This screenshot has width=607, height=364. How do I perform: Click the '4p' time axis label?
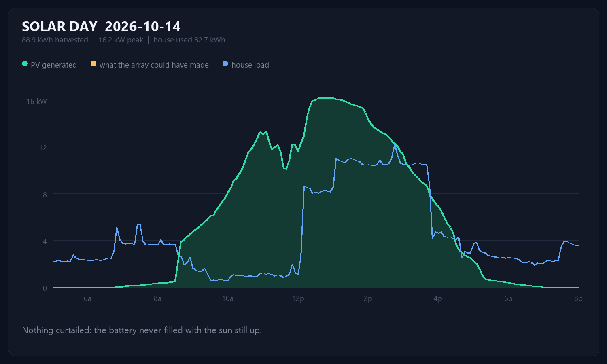438,298
